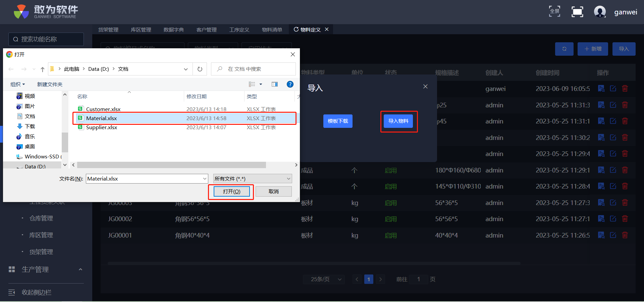
Task: Click the refresh icon button in toolbar
Action: (x=564, y=49)
